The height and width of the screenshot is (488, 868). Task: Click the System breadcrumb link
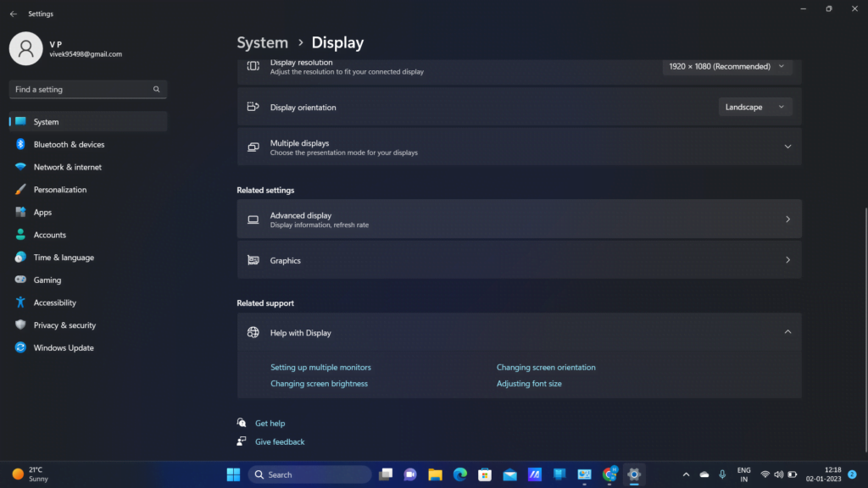click(x=263, y=42)
